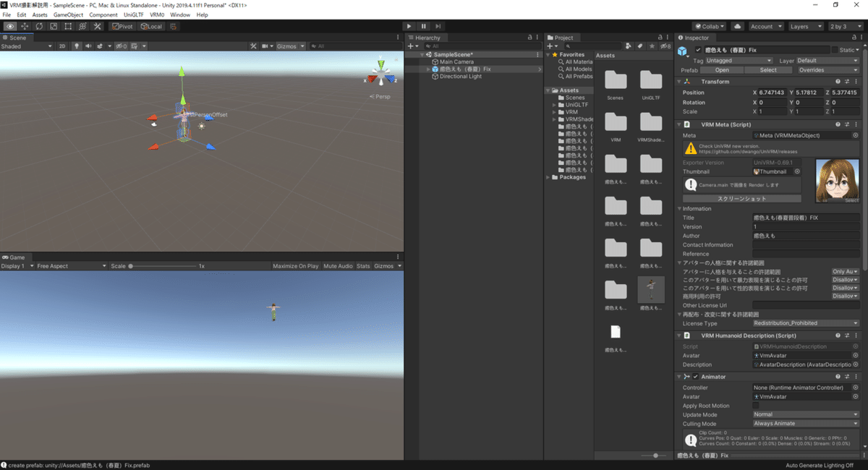
Task: Collapse SampleScene in Hierarchy
Action: (x=420, y=55)
